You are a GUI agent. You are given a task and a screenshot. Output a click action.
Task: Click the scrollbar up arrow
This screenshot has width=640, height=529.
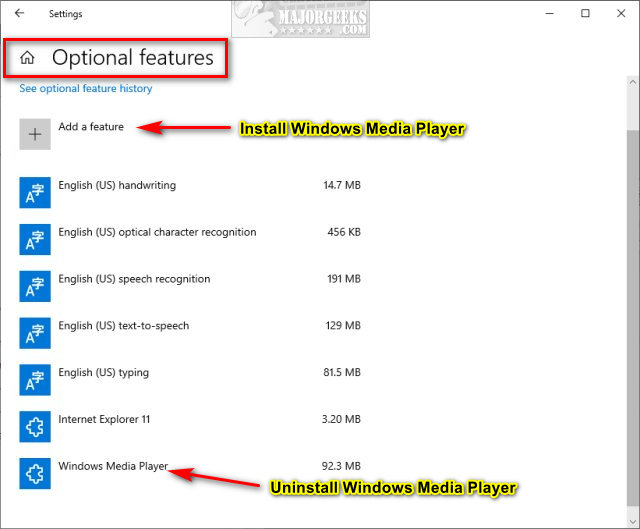pos(633,82)
